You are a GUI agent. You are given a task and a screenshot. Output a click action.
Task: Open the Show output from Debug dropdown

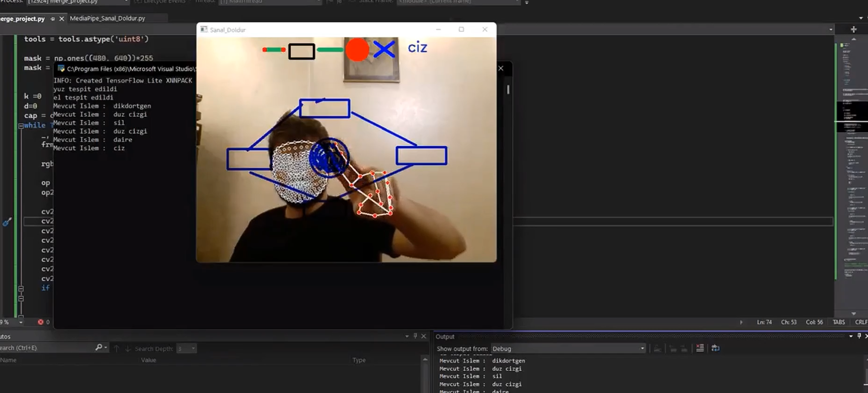click(568, 348)
